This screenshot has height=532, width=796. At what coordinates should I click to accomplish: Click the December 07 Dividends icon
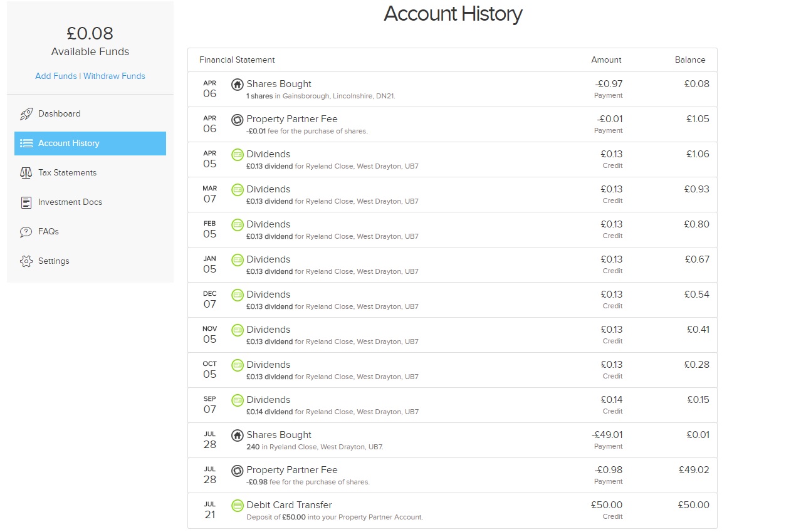coord(238,295)
